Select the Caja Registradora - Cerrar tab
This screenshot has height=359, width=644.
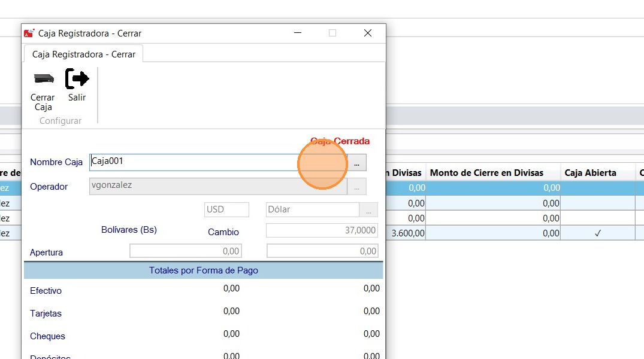click(83, 54)
